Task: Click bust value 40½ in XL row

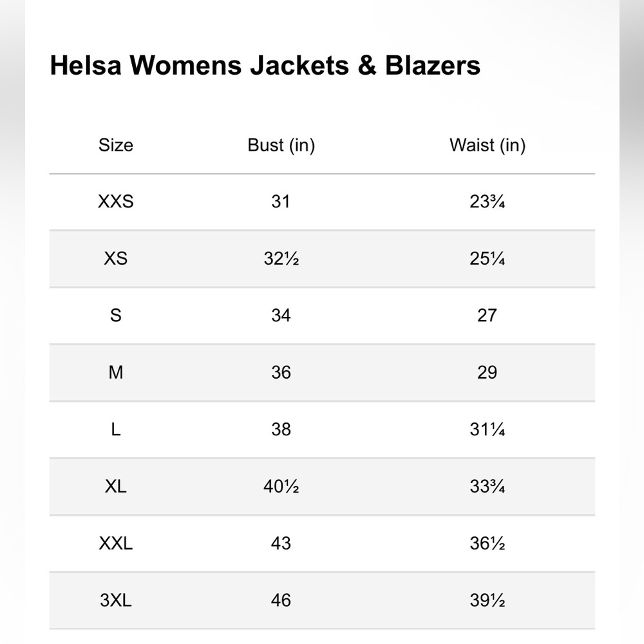Action: (281, 487)
